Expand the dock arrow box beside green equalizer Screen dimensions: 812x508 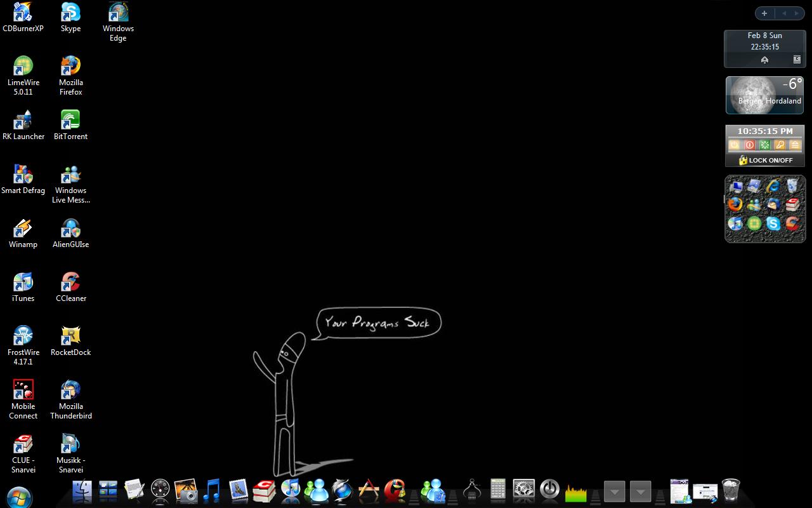click(615, 491)
